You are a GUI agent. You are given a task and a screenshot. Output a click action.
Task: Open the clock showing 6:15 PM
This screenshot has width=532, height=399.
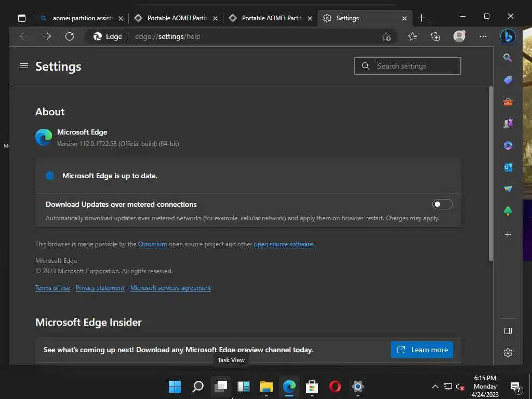point(485,387)
